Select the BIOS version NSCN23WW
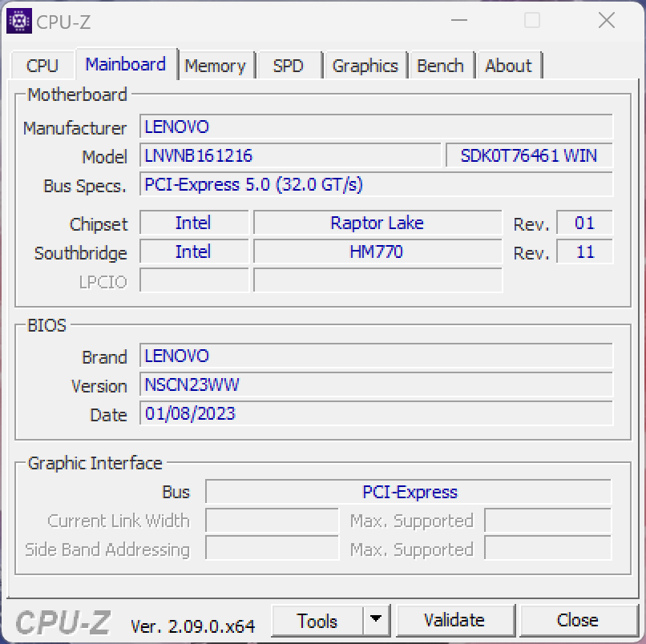This screenshot has height=644, width=646. (376, 384)
